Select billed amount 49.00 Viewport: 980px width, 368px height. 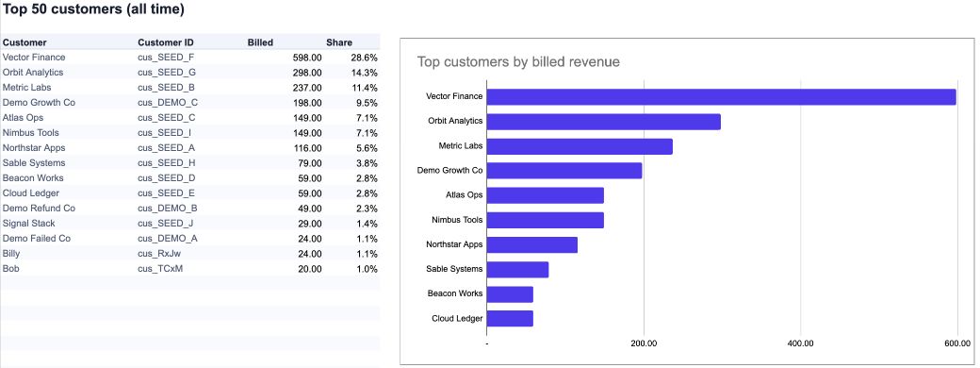click(310, 209)
